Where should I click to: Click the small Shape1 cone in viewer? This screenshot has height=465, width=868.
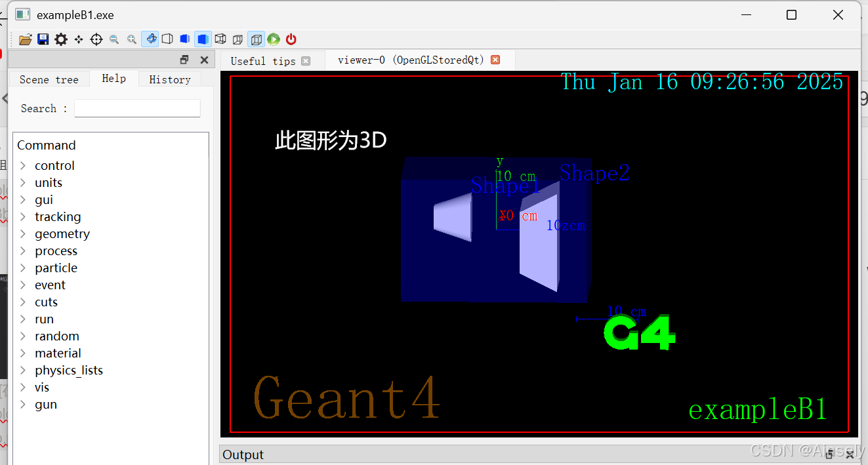[x=453, y=218]
